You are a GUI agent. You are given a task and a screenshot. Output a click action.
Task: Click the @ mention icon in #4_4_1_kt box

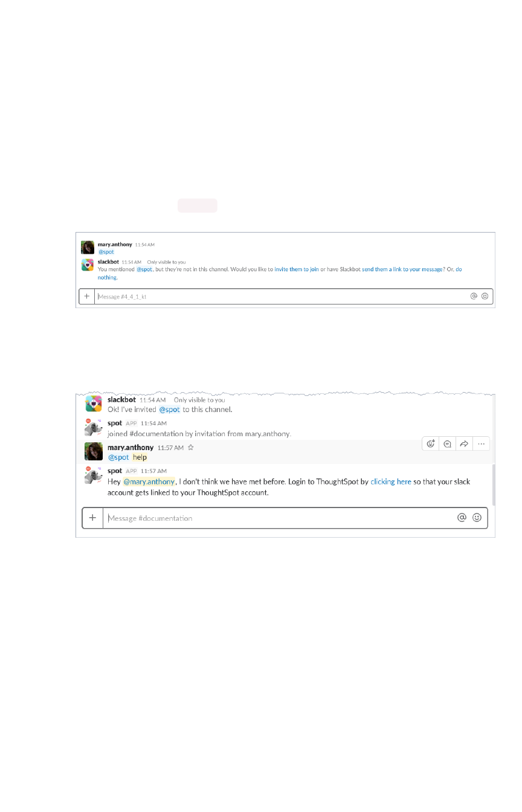point(474,297)
